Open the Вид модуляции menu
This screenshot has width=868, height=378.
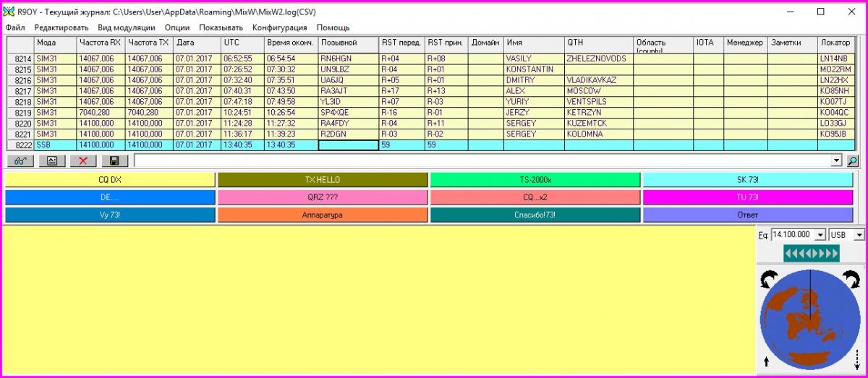(127, 27)
